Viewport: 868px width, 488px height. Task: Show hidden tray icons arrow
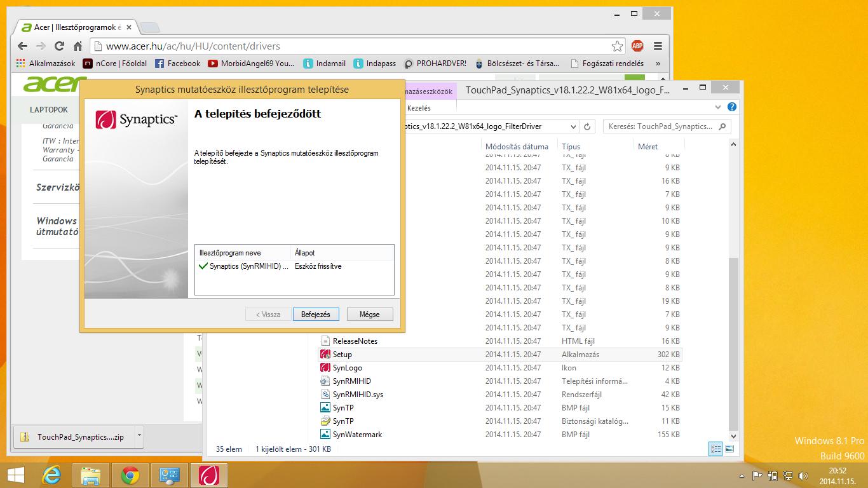point(742,475)
